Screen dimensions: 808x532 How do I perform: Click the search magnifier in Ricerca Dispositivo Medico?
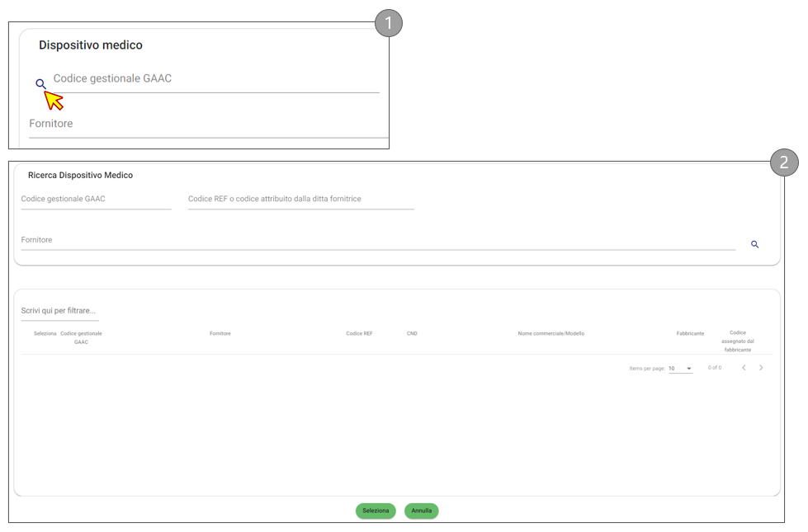coord(754,244)
